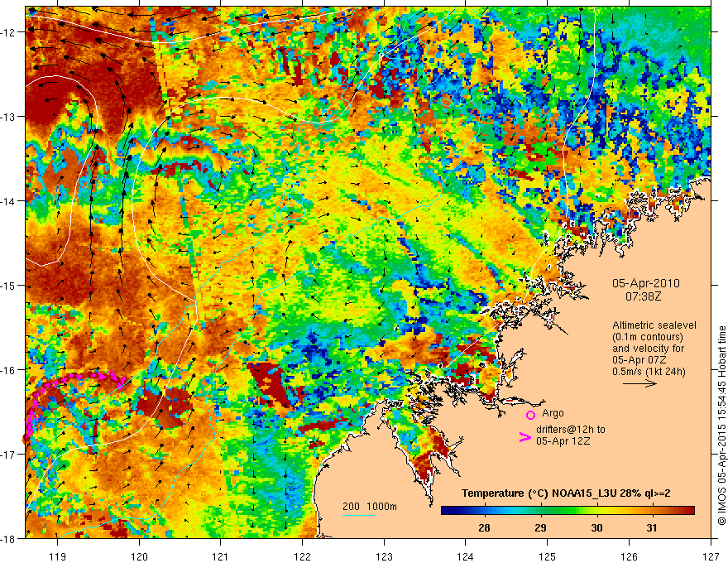
Task: Click the 28 label under the color bar
Action: pyautogui.click(x=484, y=527)
